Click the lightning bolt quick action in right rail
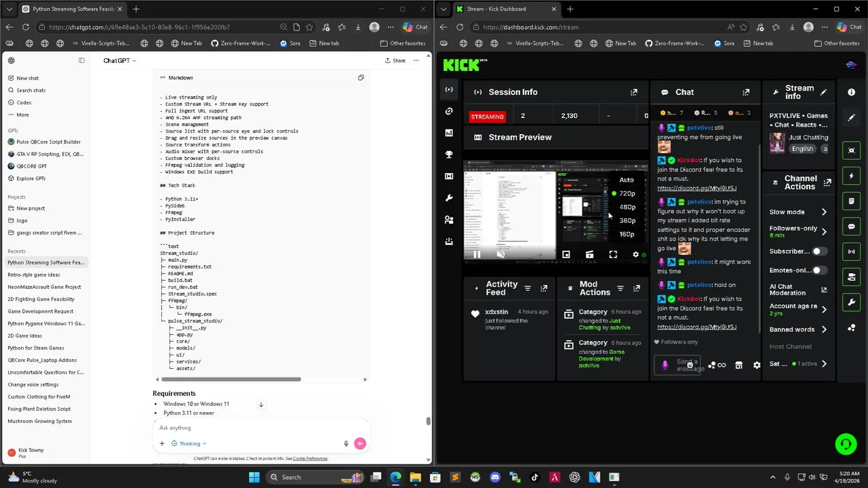The height and width of the screenshot is (488, 868). 852,176
